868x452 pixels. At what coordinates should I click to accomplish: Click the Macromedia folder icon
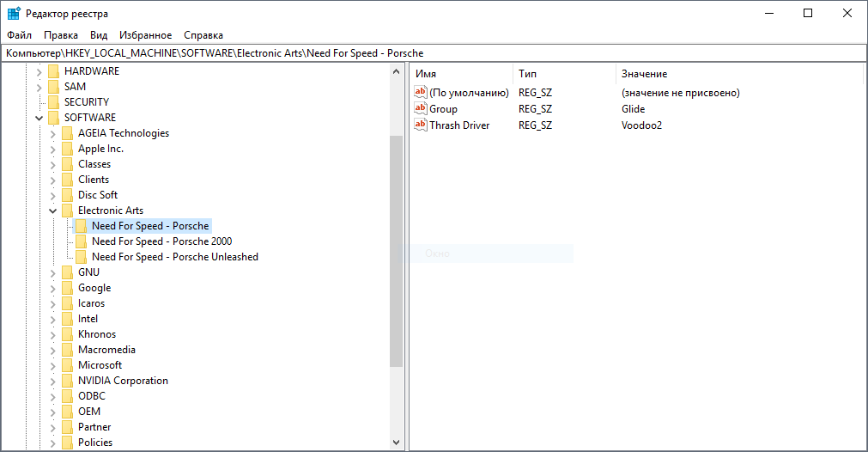click(x=68, y=350)
